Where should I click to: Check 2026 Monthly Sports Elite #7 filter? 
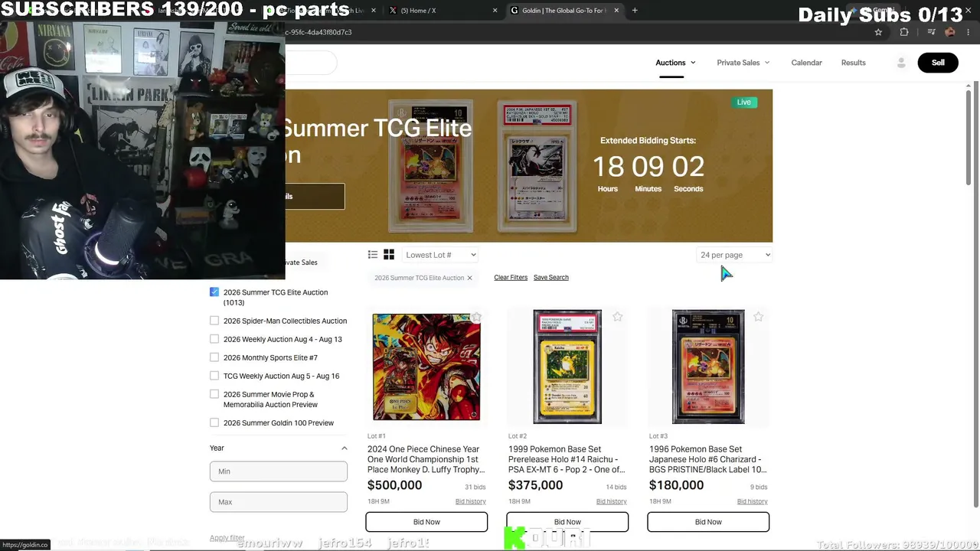pos(214,357)
